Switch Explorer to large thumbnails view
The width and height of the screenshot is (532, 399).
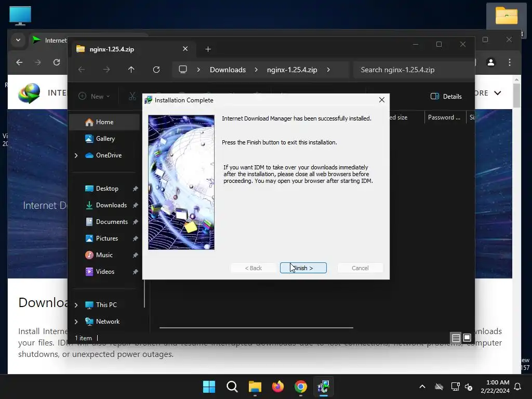point(467,338)
